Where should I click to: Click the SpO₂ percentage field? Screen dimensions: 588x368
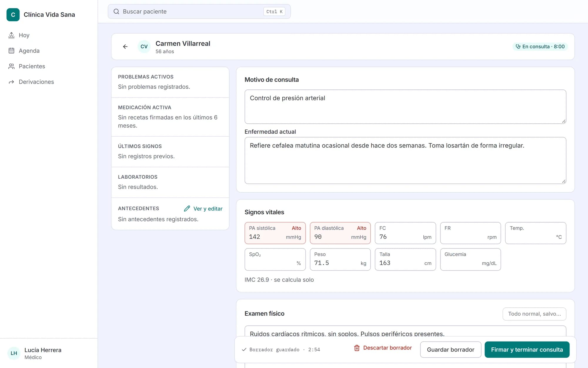(275, 259)
